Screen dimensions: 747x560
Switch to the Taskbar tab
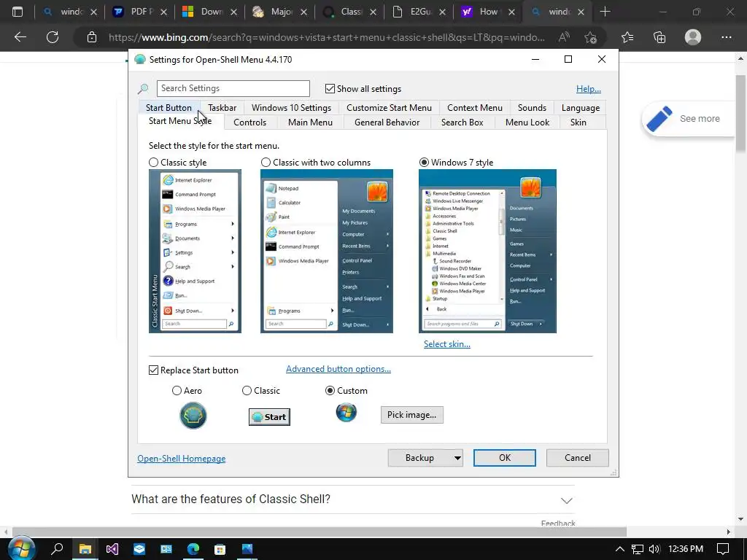(222, 108)
